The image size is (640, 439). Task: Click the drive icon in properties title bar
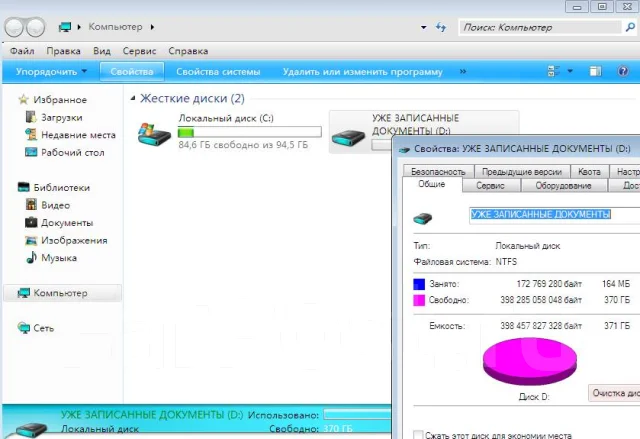(x=404, y=149)
